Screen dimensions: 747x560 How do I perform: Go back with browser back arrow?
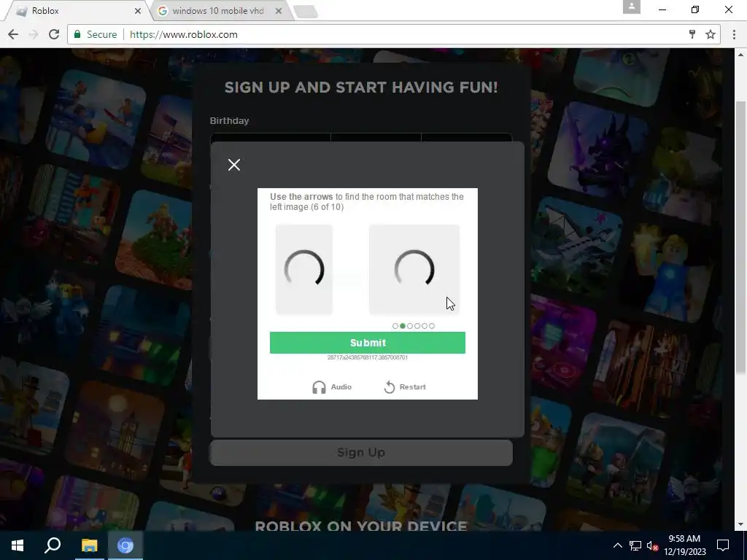13,34
